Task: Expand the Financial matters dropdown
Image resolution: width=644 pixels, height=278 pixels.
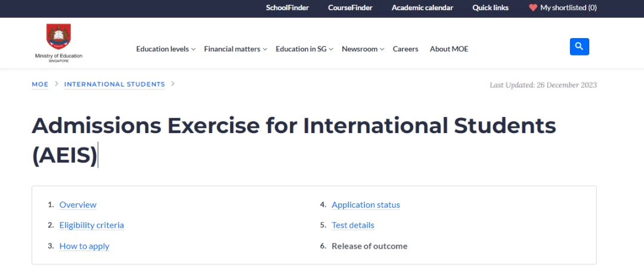Action: tap(236, 50)
